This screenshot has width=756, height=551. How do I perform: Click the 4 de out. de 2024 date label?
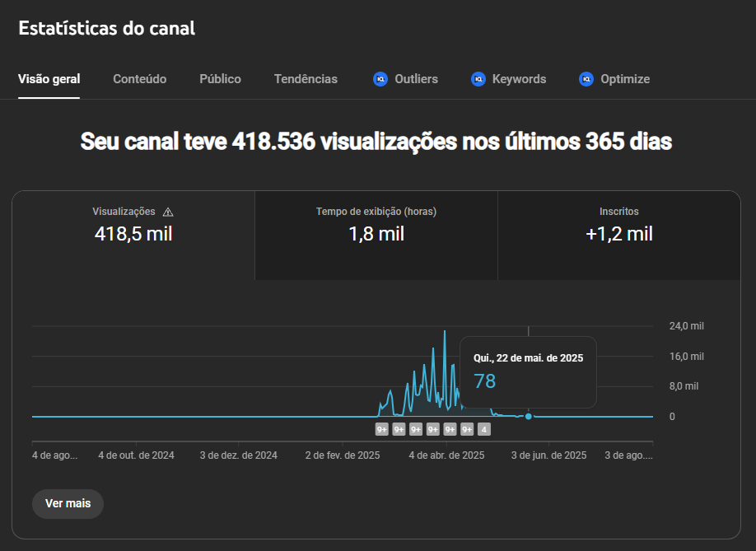136,455
